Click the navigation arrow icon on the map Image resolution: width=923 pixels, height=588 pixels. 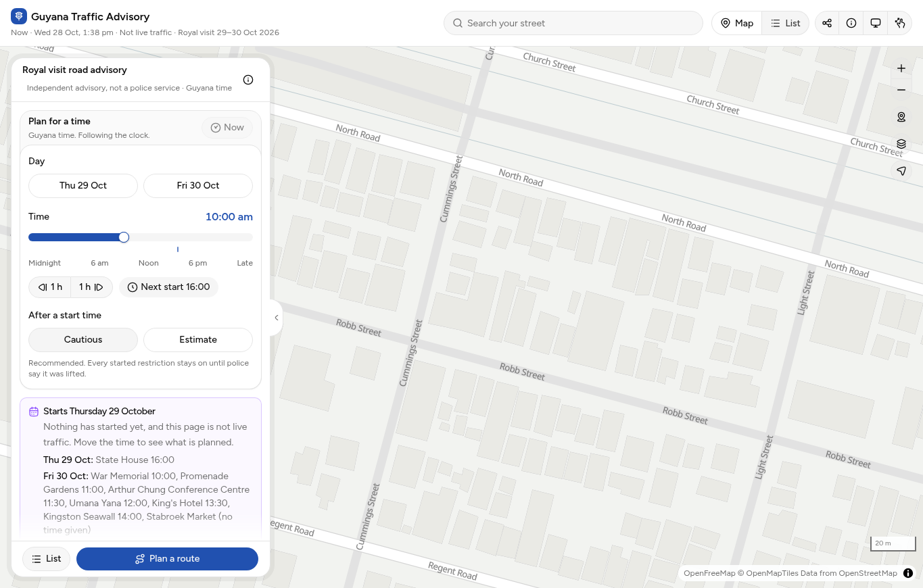901,171
